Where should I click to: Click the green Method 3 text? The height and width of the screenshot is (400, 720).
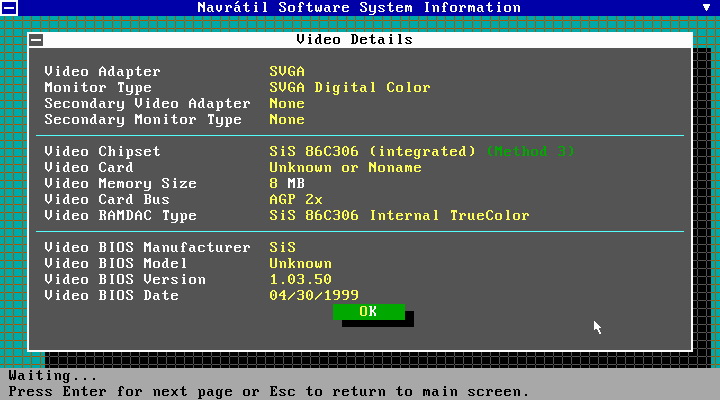coord(530,152)
